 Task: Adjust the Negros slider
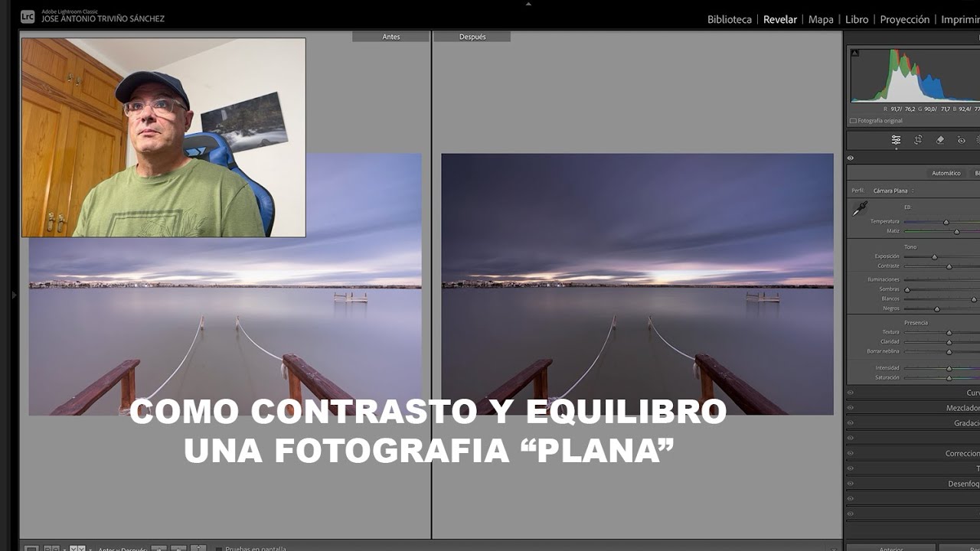(936, 309)
